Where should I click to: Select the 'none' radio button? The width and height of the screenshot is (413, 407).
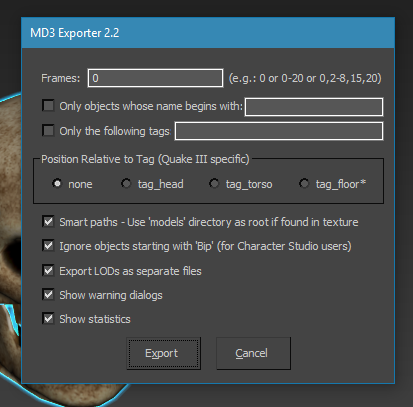tap(57, 183)
